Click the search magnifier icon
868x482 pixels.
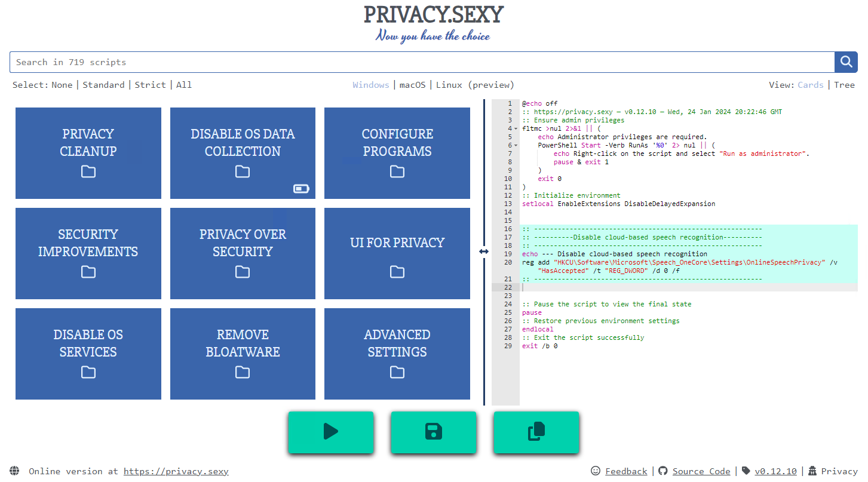(845, 62)
